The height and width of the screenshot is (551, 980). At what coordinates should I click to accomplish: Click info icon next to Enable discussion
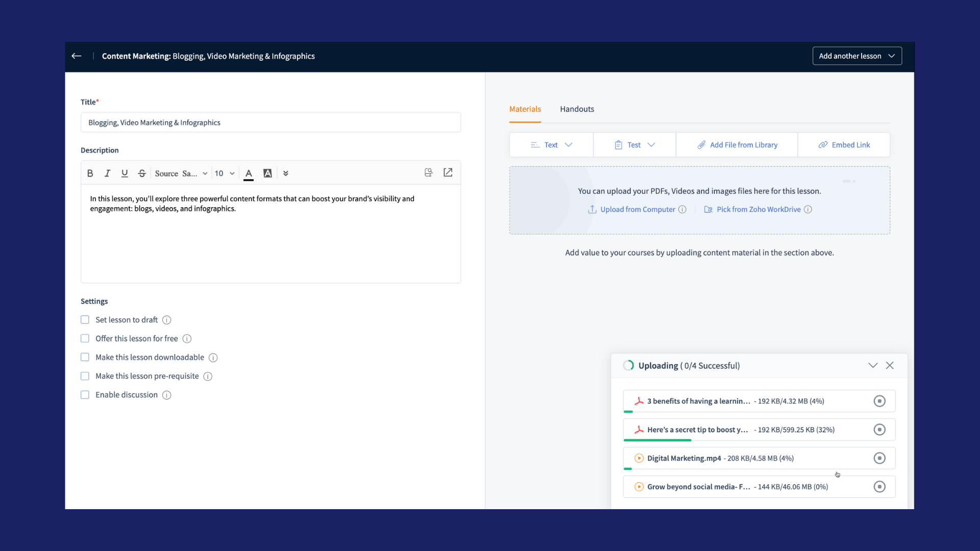(166, 395)
